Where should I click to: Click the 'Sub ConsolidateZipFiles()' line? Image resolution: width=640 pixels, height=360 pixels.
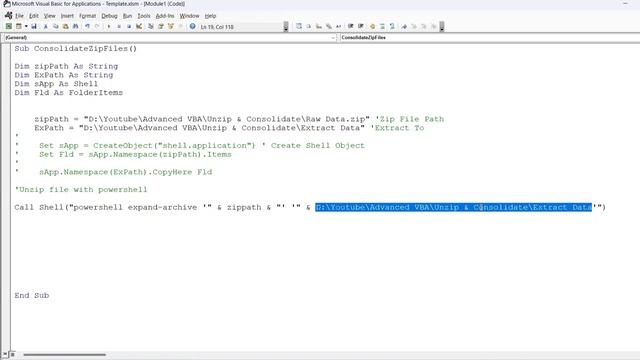[x=76, y=49]
